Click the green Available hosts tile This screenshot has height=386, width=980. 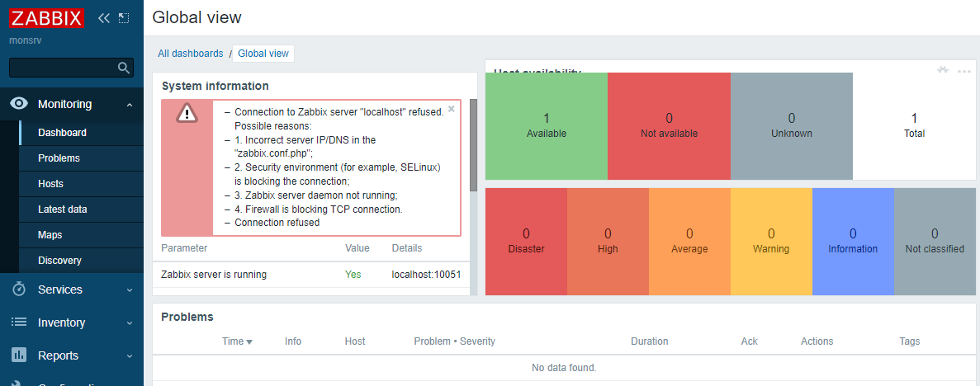[x=547, y=125]
